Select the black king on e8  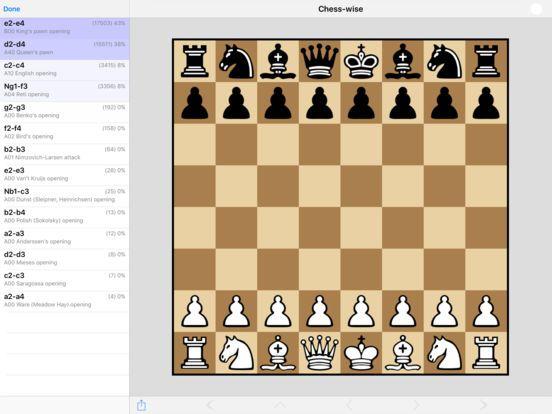click(361, 61)
